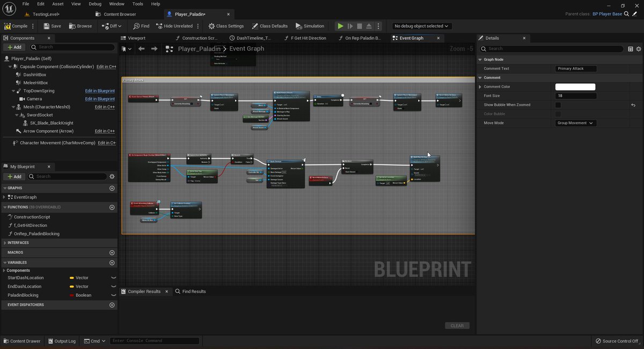The height and width of the screenshot is (349, 644).
Task: Open graph bookmarks dropdown
Action: pyautogui.click(x=127, y=49)
